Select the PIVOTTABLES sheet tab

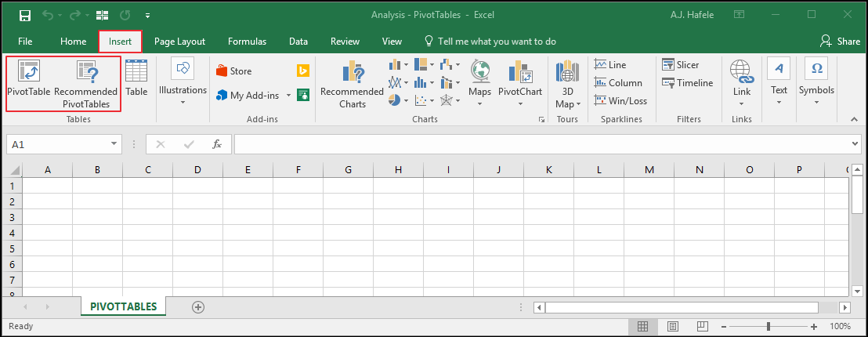coord(124,306)
